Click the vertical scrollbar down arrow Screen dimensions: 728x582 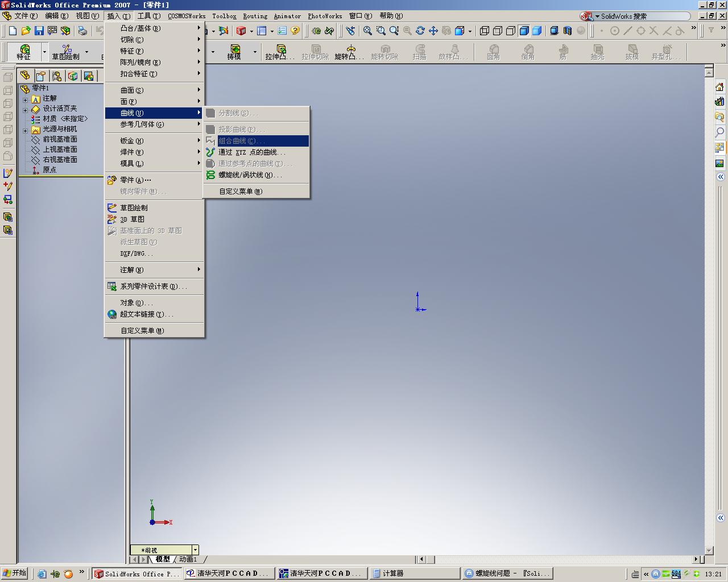(709, 550)
